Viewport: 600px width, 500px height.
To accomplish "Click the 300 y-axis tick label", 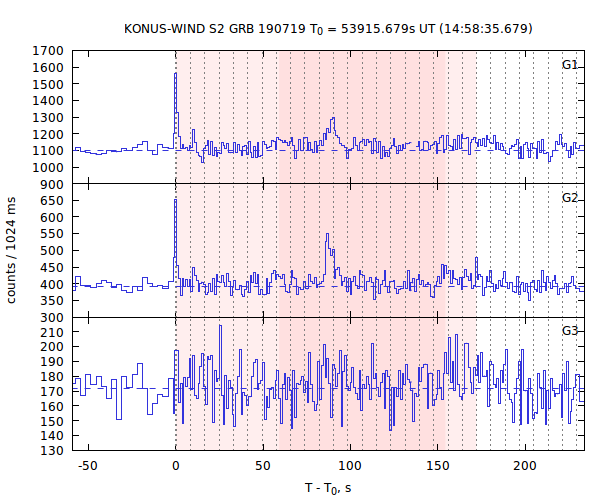I will coord(52,318).
